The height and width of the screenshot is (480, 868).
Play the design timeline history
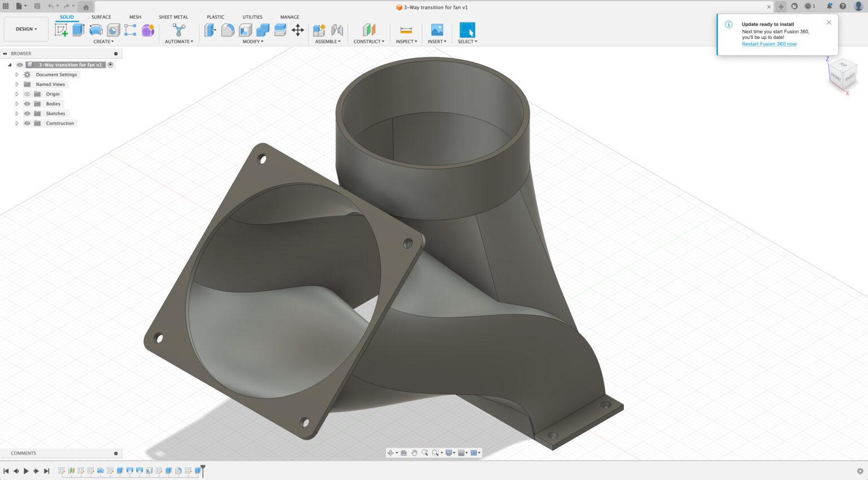tap(26, 470)
